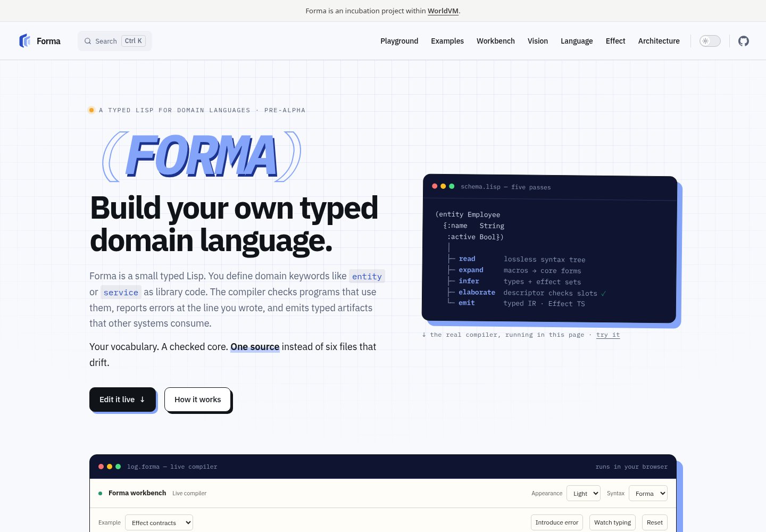Click the Edit it live button
Viewport: 766px width, 532px height.
point(122,400)
